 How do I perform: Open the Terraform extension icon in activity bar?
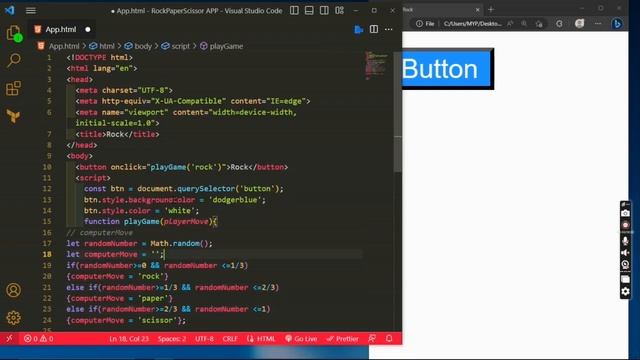tap(13, 116)
